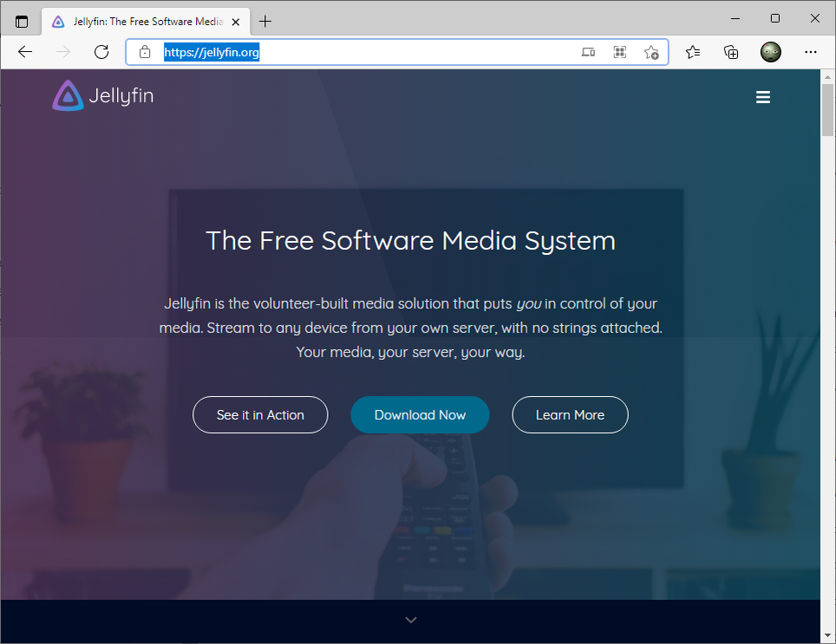Minimize the browser window

coord(735,19)
